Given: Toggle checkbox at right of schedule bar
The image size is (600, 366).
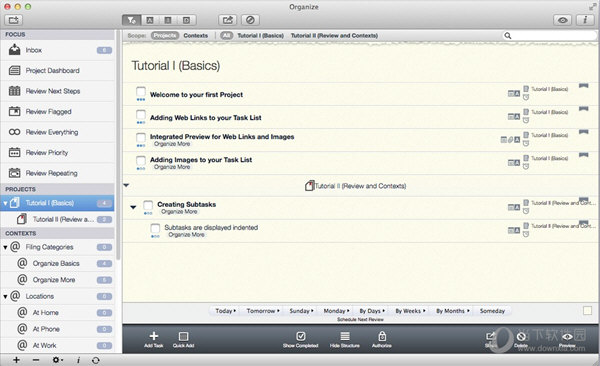Looking at the screenshot, I should [587, 310].
